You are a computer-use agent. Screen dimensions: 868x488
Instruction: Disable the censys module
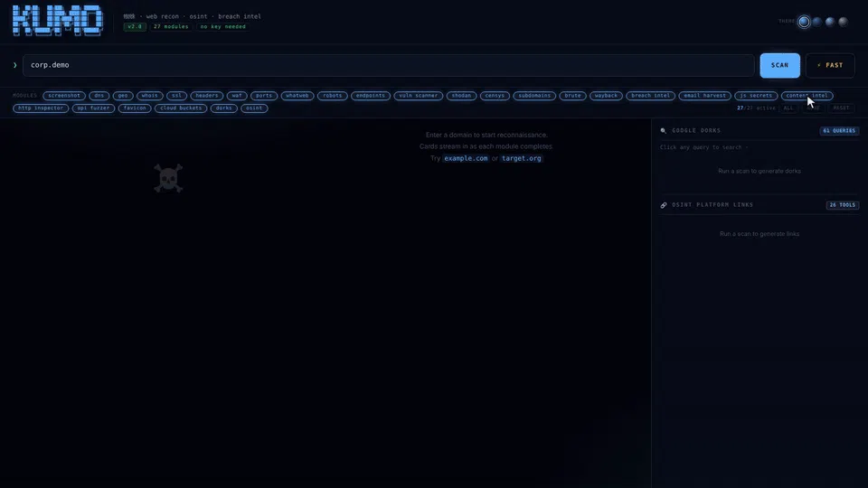point(495,96)
